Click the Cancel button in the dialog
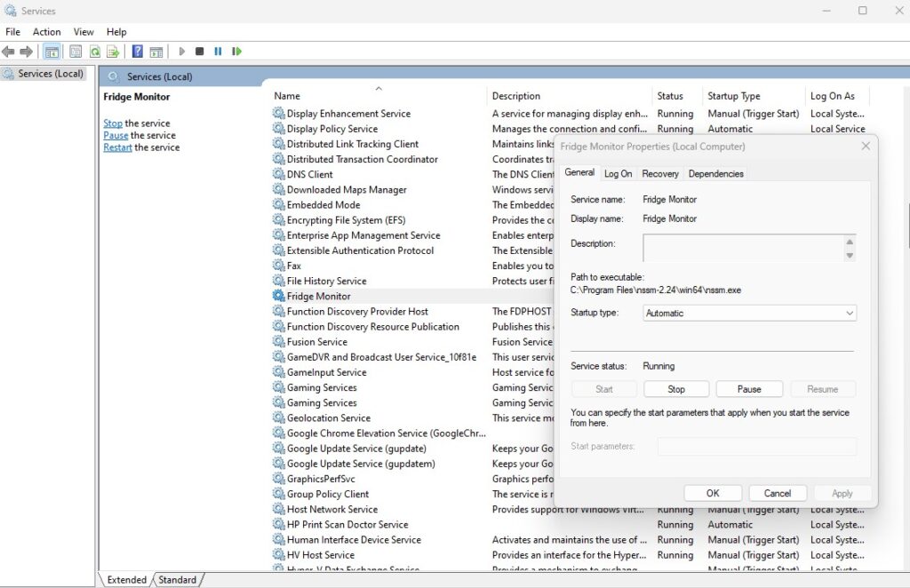910x588 pixels. [777, 493]
